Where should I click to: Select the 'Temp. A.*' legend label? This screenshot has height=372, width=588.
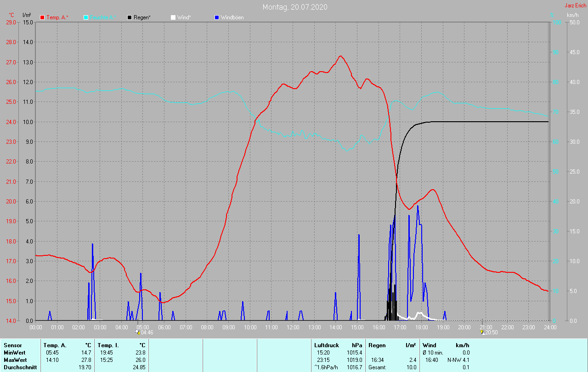57,17
